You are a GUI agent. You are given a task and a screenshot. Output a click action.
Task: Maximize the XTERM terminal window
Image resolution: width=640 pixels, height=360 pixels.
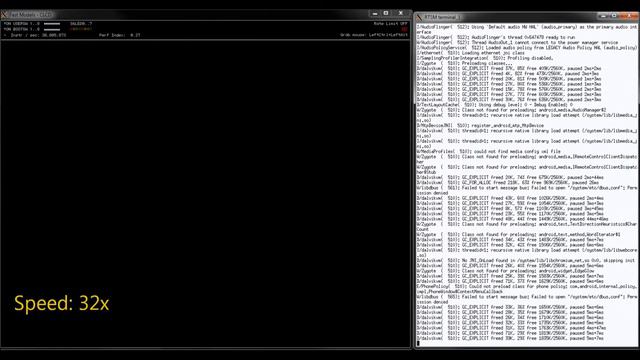(x=613, y=16)
